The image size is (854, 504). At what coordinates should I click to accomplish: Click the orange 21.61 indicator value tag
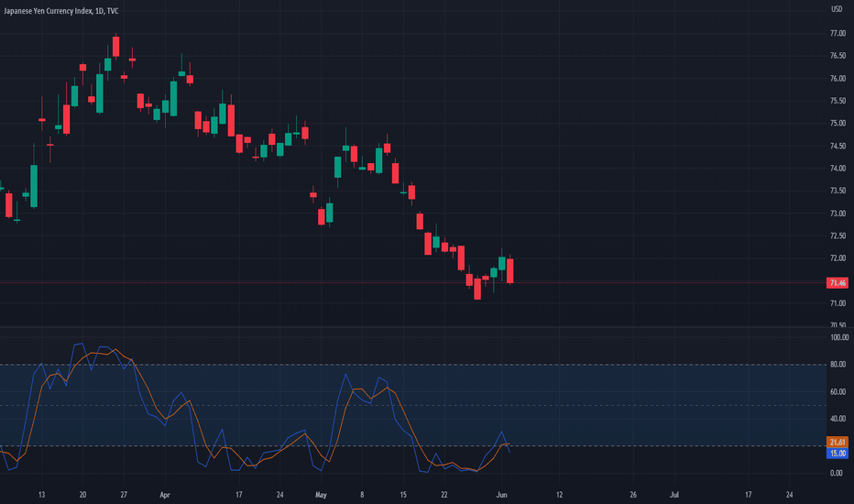(838, 442)
